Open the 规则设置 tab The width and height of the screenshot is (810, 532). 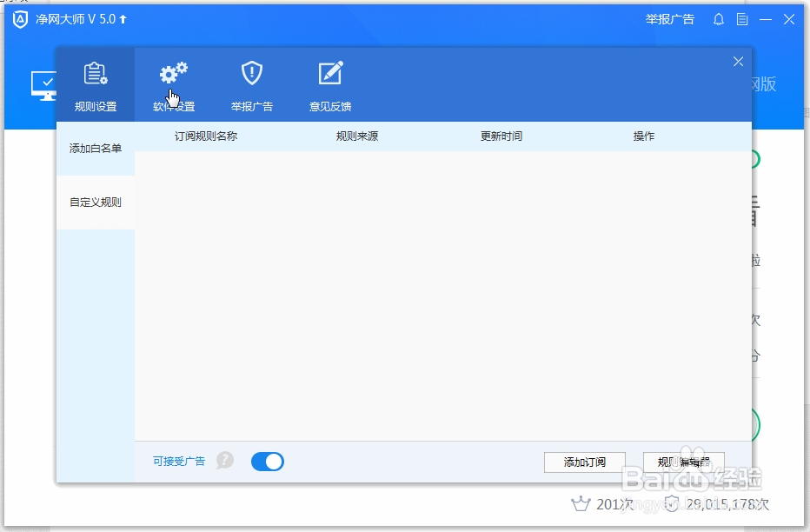coord(96,85)
